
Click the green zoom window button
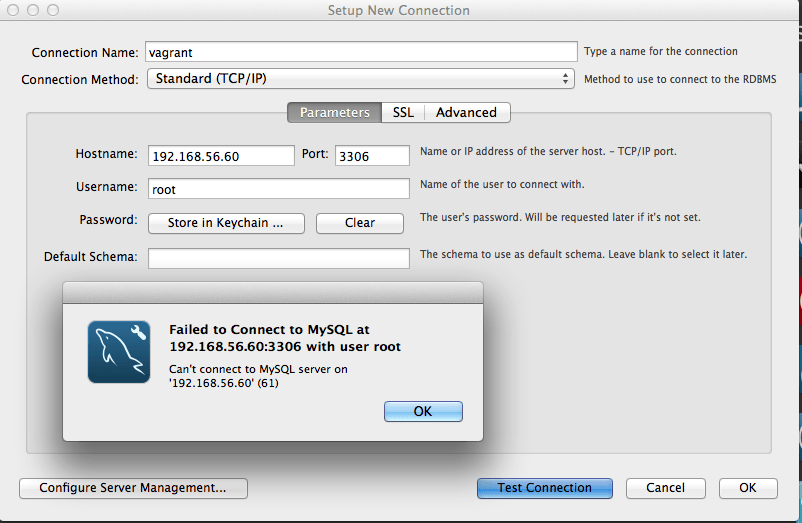click(x=54, y=10)
